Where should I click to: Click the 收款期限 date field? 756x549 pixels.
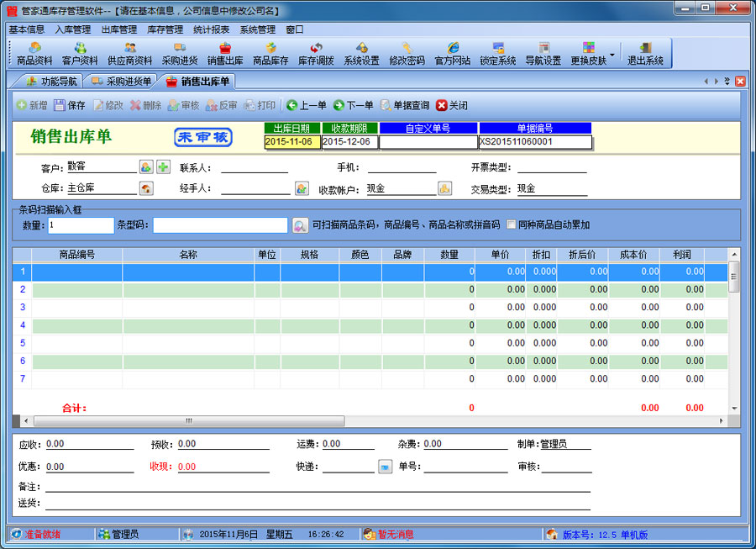pos(349,142)
